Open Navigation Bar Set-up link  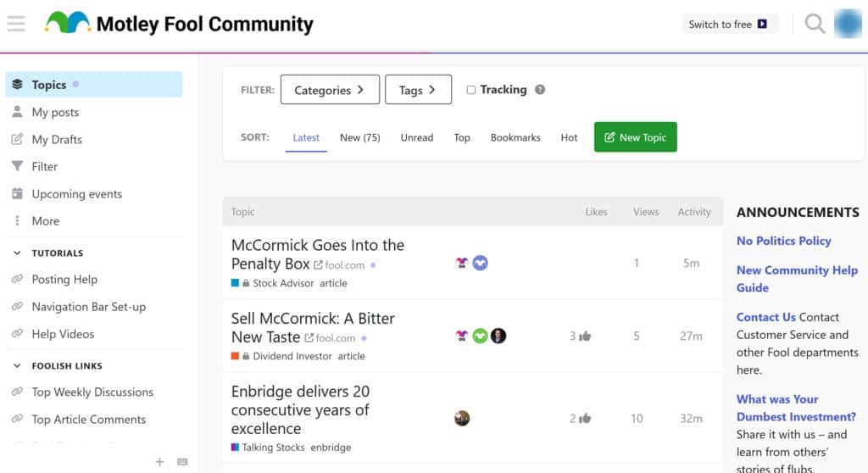[88, 307]
